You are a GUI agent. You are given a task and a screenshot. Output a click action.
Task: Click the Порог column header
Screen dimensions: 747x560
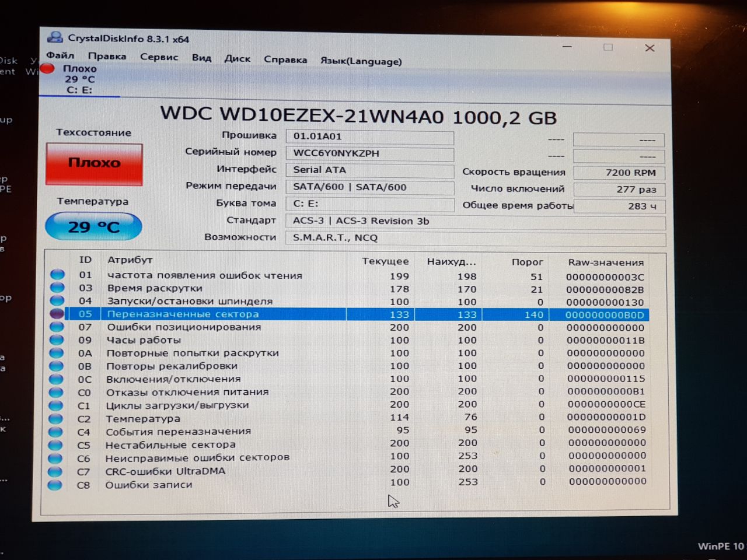[x=527, y=262]
